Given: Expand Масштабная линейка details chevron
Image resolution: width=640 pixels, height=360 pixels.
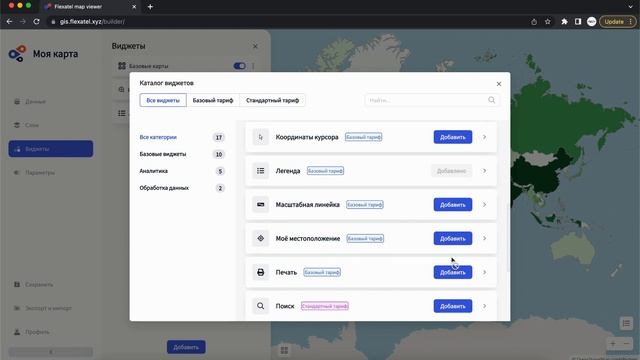Looking at the screenshot, I should tap(484, 204).
